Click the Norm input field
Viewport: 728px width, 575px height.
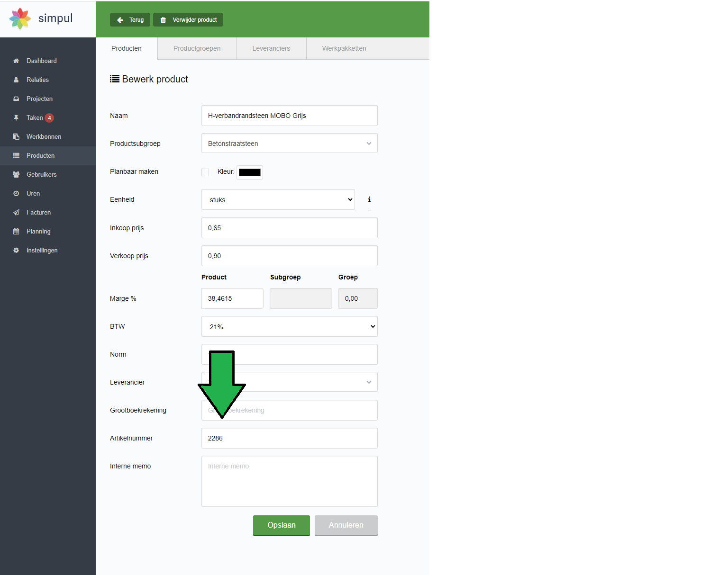(x=290, y=354)
